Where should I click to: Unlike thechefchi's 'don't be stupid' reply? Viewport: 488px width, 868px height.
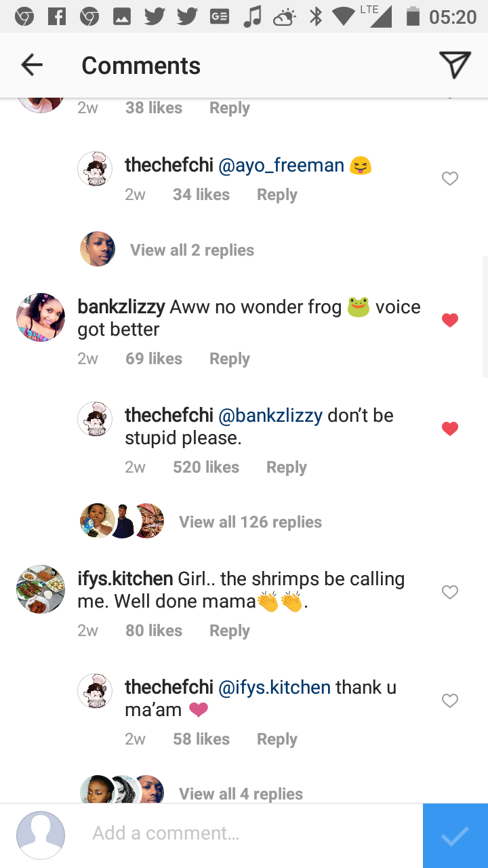[450, 429]
